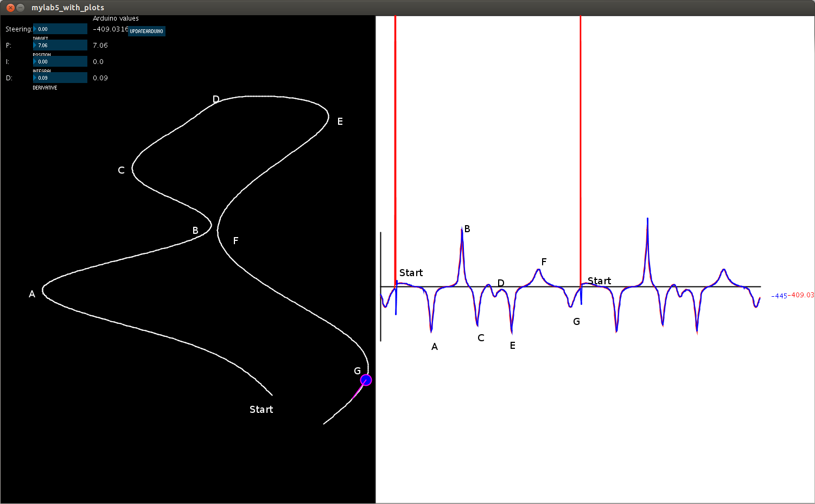Click the Arduino steering value -409.0316
The image size is (815, 504).
click(111, 29)
